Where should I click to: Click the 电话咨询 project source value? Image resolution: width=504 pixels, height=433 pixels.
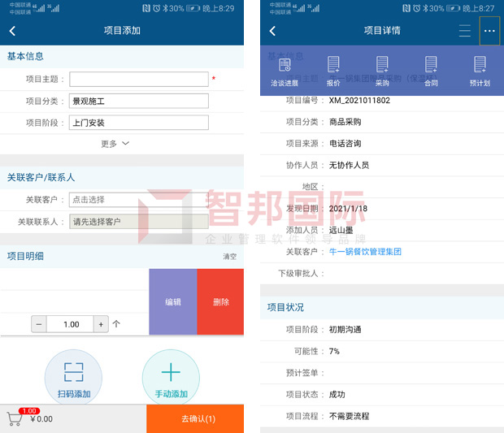[345, 144]
